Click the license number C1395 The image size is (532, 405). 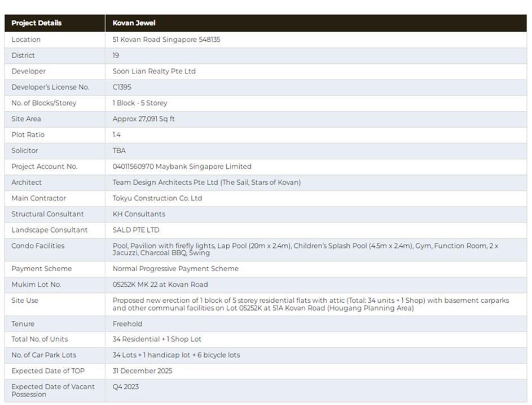point(122,87)
